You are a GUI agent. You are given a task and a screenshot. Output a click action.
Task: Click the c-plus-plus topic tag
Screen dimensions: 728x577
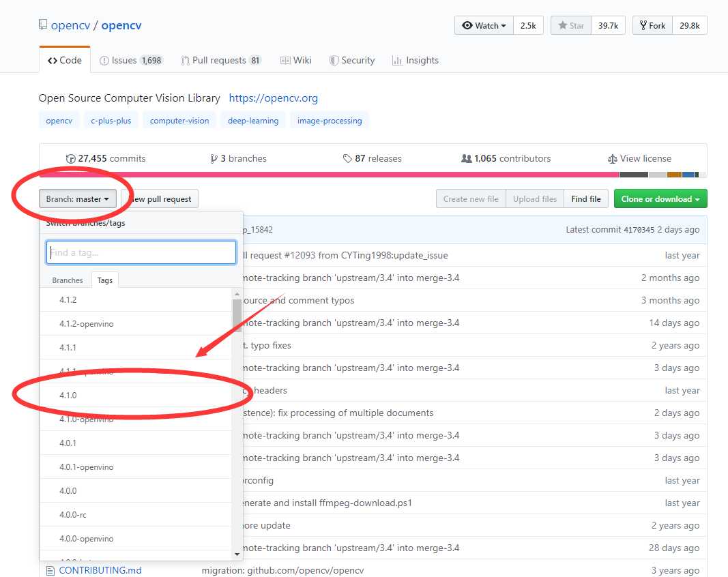click(x=111, y=121)
